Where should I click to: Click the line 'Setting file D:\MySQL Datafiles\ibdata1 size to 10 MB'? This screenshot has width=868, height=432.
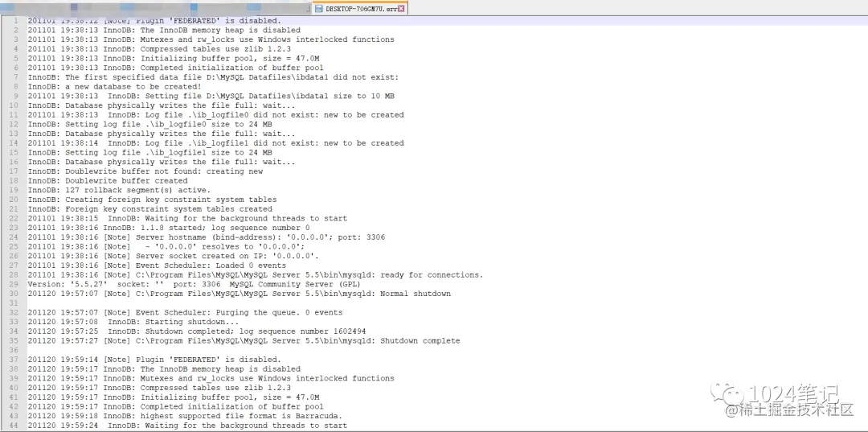pos(211,96)
